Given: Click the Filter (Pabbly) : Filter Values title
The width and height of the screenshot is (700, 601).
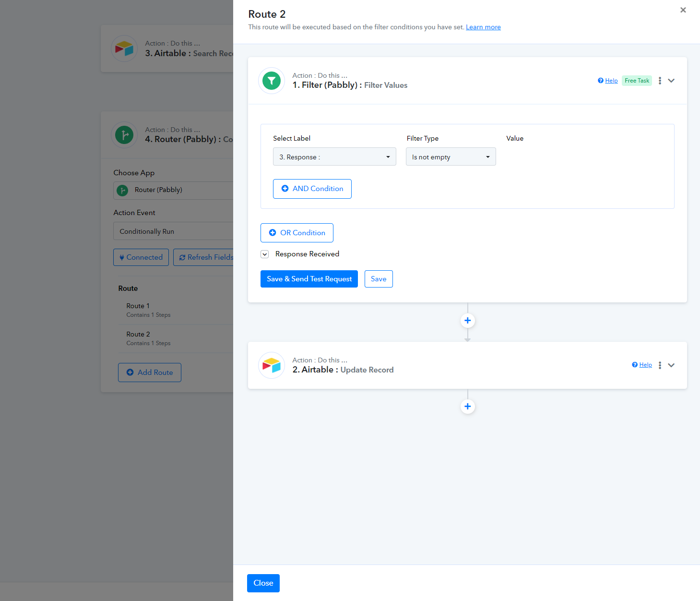Looking at the screenshot, I should click(x=350, y=85).
